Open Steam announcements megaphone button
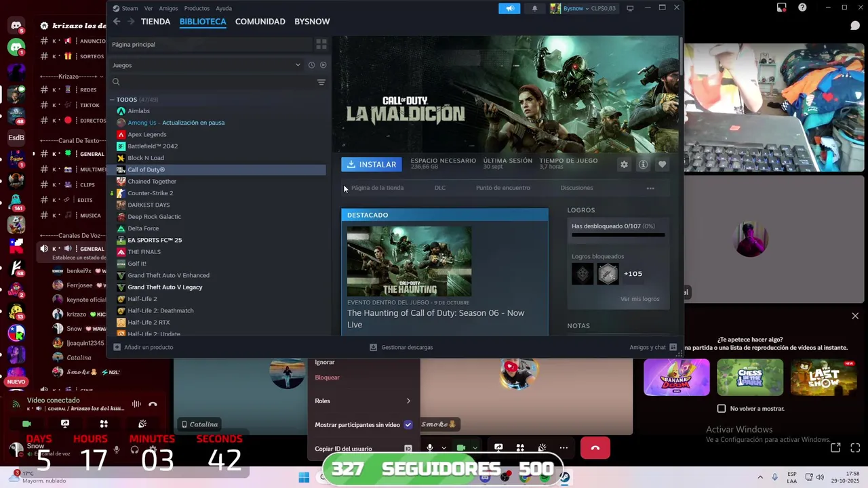The height and width of the screenshot is (488, 868). pyautogui.click(x=509, y=8)
